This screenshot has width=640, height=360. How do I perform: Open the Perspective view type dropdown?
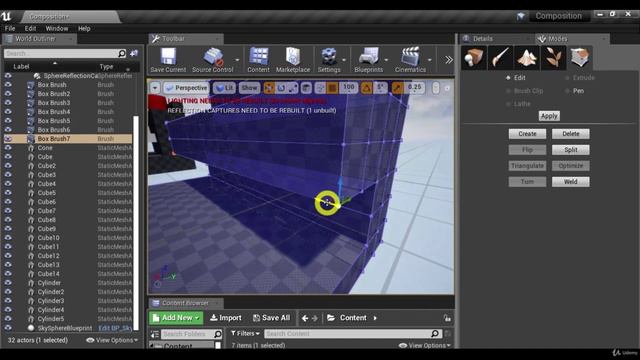pyautogui.click(x=187, y=88)
